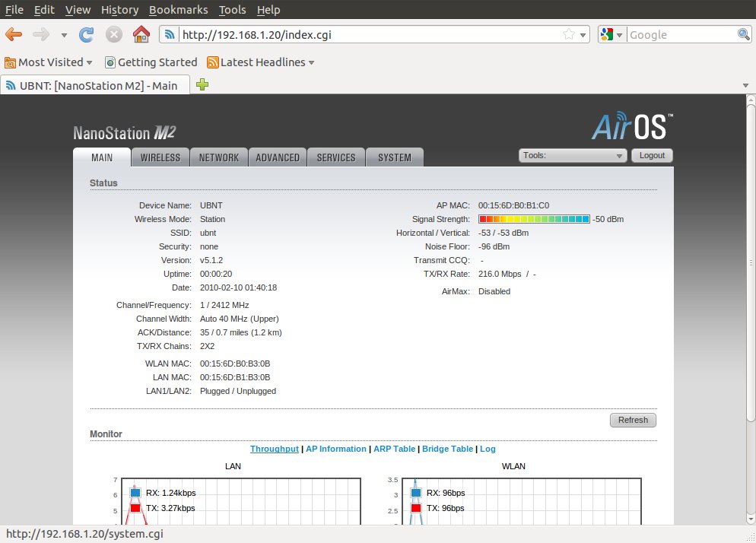Go to the Home page icon
Viewport: 756px width, 543px height.
[x=141, y=34]
